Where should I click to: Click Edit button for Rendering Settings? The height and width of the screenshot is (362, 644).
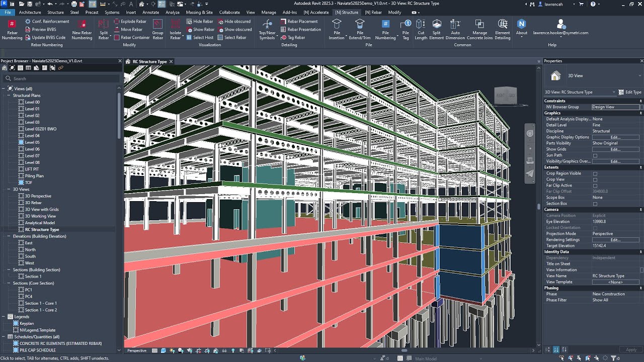point(615,240)
